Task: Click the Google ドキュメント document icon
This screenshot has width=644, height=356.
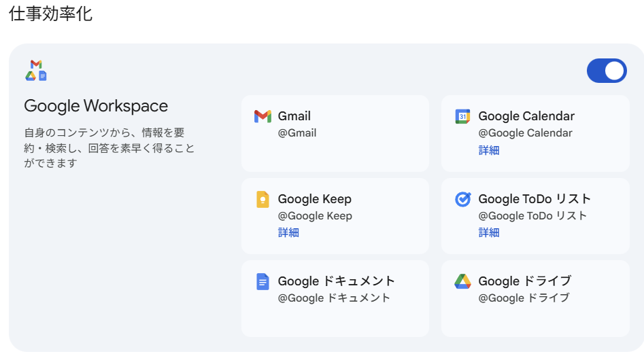Action: (262, 281)
